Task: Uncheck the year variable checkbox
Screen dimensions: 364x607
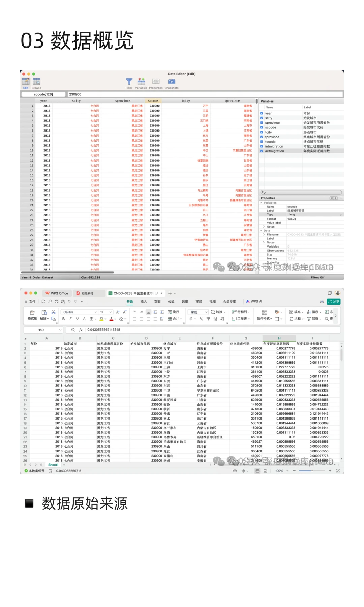Action: coord(262,113)
